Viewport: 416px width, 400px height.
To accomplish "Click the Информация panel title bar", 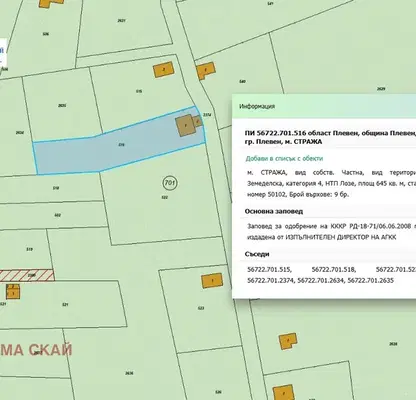I will click(324, 106).
